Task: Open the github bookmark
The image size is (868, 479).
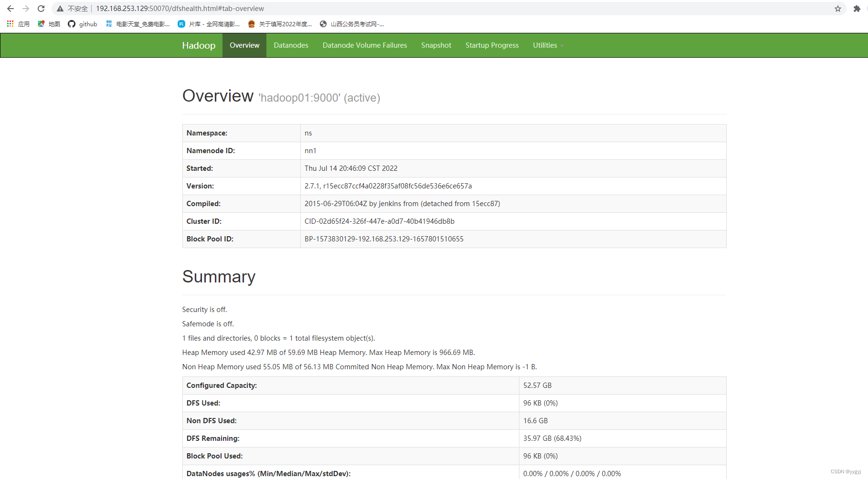Action: pos(83,24)
